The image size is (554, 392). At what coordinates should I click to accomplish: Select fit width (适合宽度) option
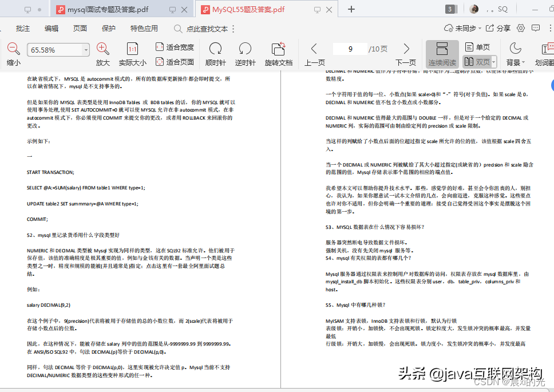point(175,47)
